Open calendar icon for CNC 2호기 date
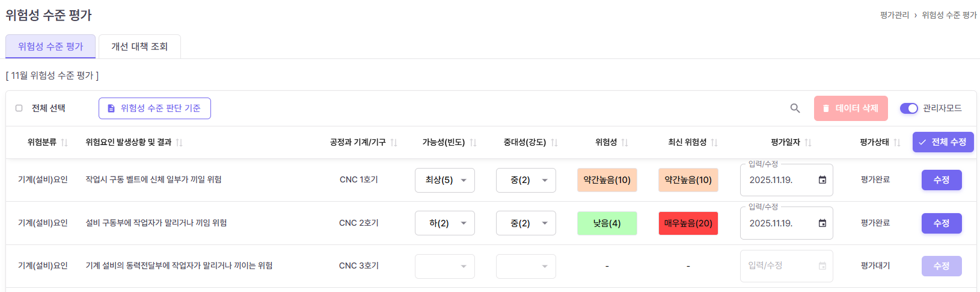The image size is (980, 292). [822, 223]
